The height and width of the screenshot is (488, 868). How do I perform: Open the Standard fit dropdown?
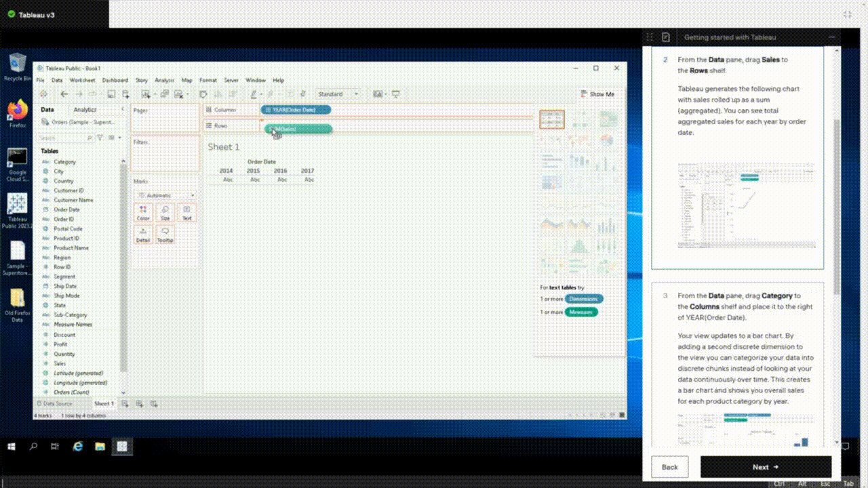(338, 94)
